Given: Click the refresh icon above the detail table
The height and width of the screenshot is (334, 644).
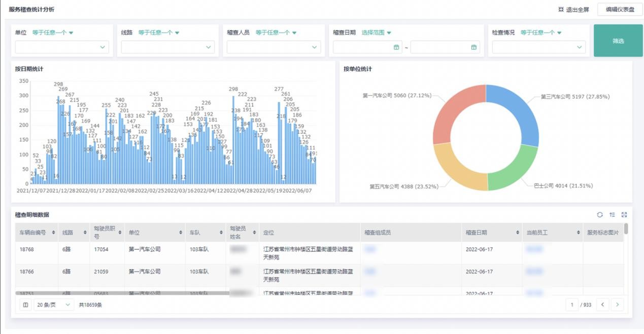Looking at the screenshot, I should point(600,215).
